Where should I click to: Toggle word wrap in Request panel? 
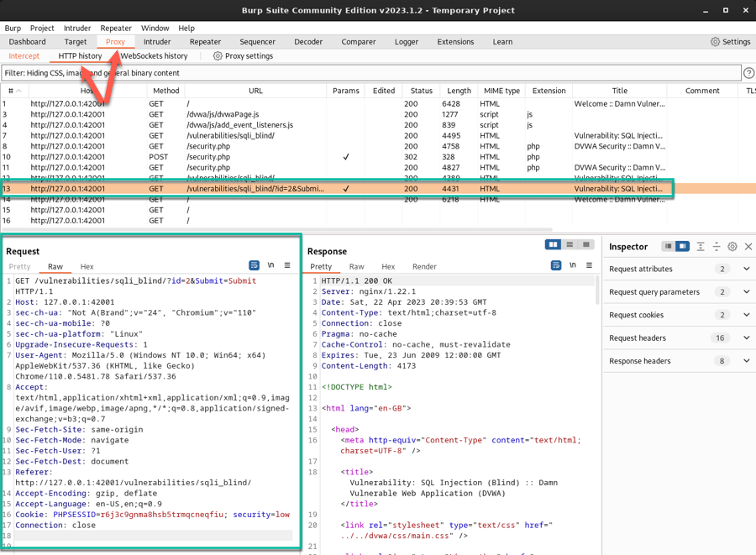pos(254,265)
